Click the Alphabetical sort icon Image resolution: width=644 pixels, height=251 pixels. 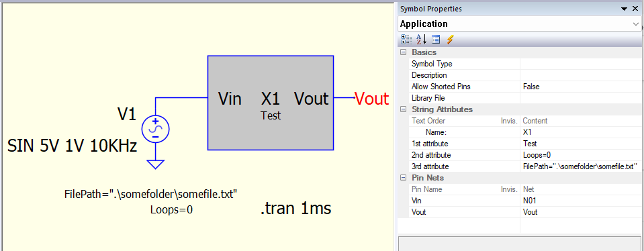point(422,40)
